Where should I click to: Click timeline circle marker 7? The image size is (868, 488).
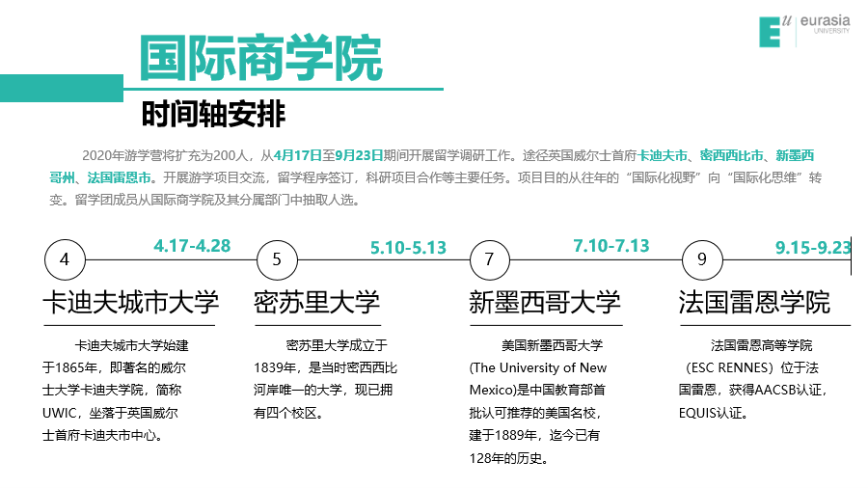(489, 259)
